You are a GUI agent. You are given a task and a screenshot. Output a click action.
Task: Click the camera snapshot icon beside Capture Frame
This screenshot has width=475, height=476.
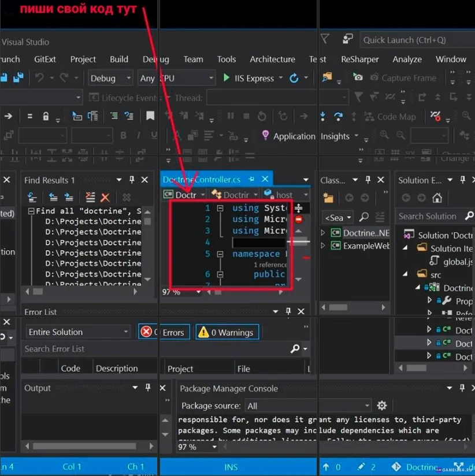[358, 77]
